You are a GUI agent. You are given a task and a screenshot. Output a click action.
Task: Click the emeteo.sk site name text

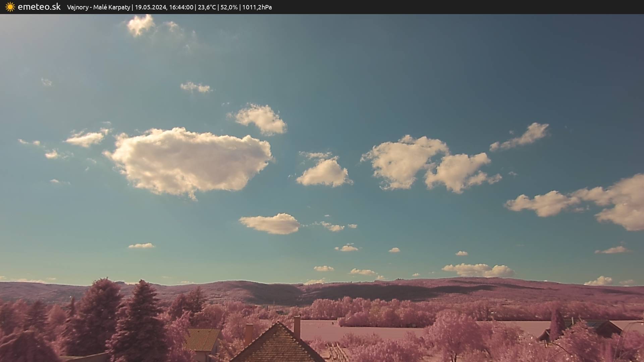[39, 7]
